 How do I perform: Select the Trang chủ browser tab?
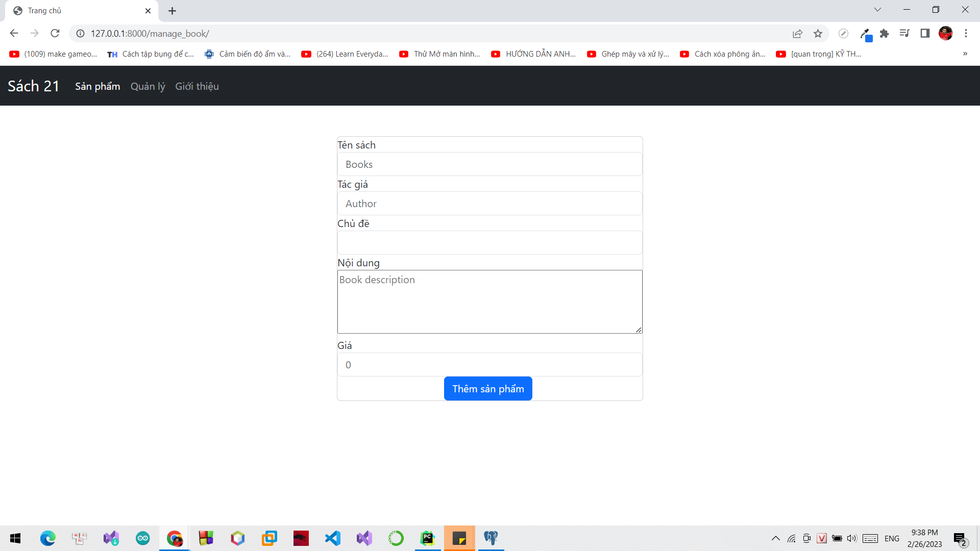[x=82, y=11]
